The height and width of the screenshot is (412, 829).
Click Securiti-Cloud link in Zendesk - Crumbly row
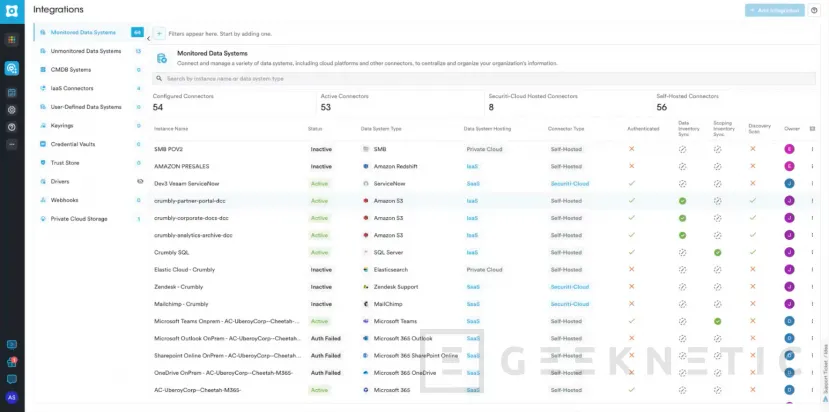[569, 287]
